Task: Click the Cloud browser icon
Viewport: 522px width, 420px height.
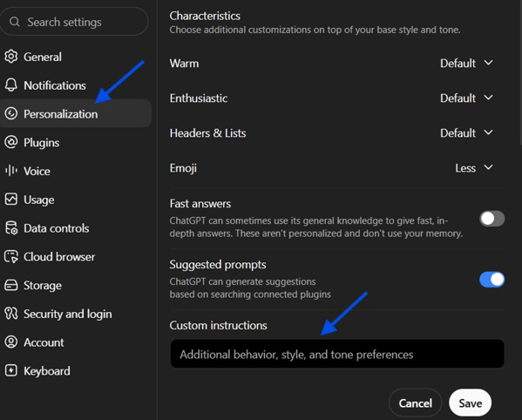Action: point(11,256)
